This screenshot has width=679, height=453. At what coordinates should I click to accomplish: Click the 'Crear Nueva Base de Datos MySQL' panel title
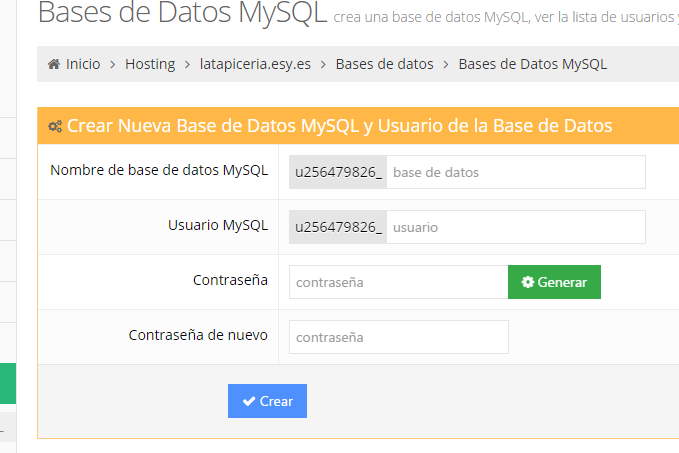click(339, 126)
